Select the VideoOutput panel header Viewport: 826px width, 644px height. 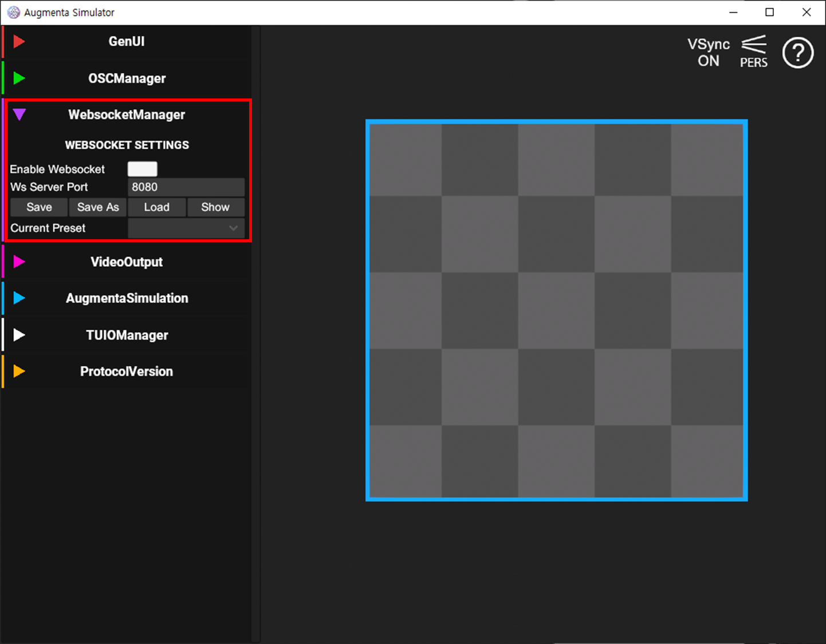click(x=127, y=262)
